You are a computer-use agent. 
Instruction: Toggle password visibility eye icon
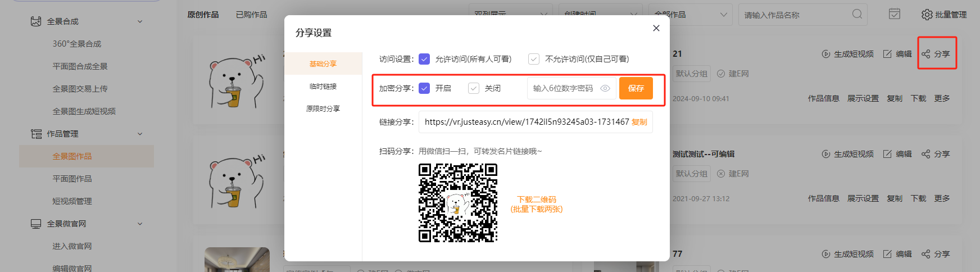tap(605, 88)
